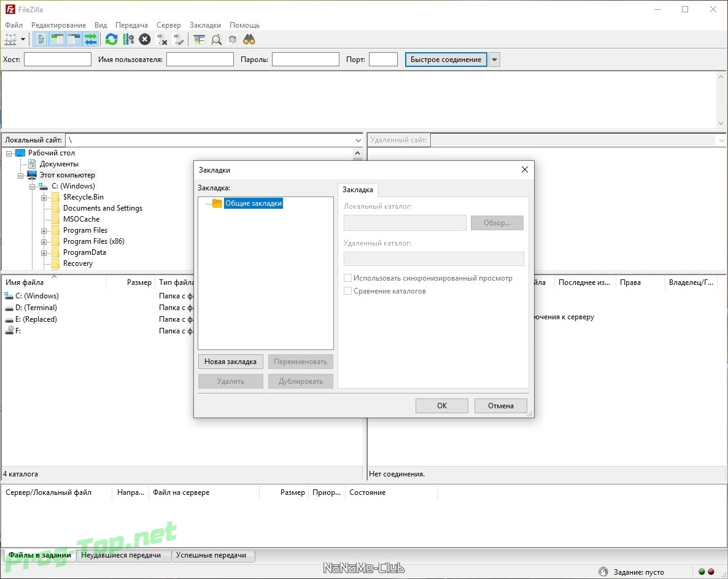Select MSOCache folder in tree

(x=81, y=219)
